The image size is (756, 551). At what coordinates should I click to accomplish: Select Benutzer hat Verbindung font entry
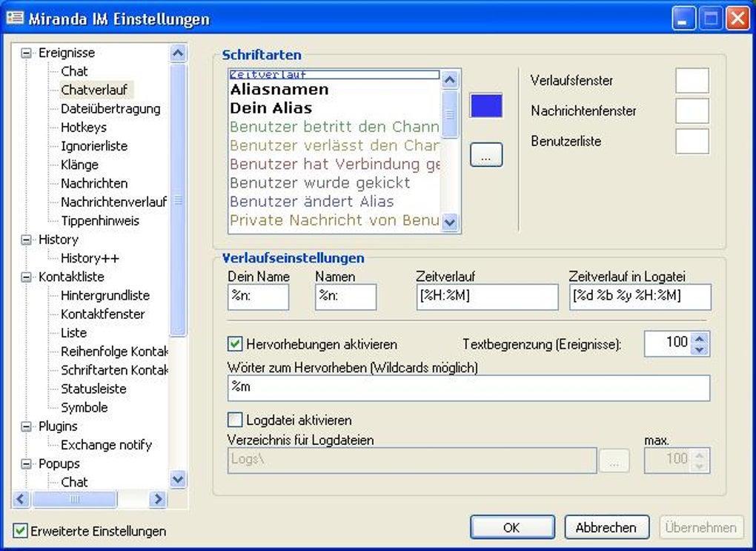(x=334, y=164)
